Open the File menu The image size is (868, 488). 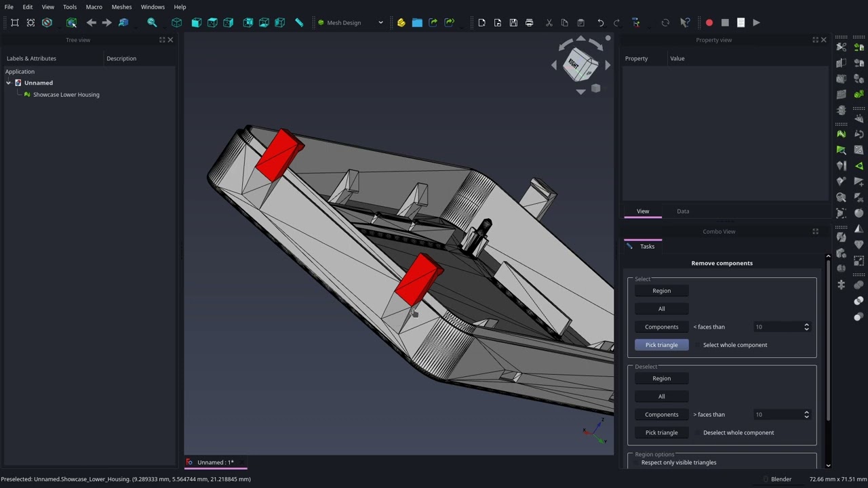[x=9, y=7]
